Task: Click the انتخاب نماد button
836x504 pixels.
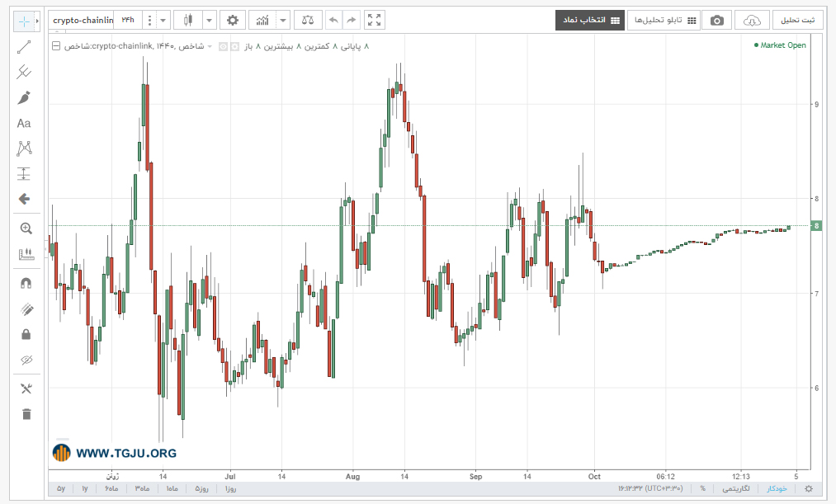Action: pyautogui.click(x=590, y=21)
